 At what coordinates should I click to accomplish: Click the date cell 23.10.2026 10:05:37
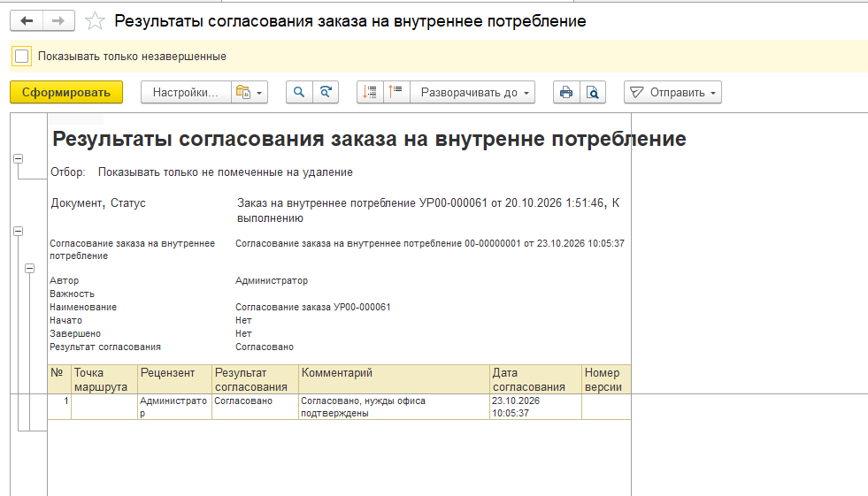click(x=535, y=407)
